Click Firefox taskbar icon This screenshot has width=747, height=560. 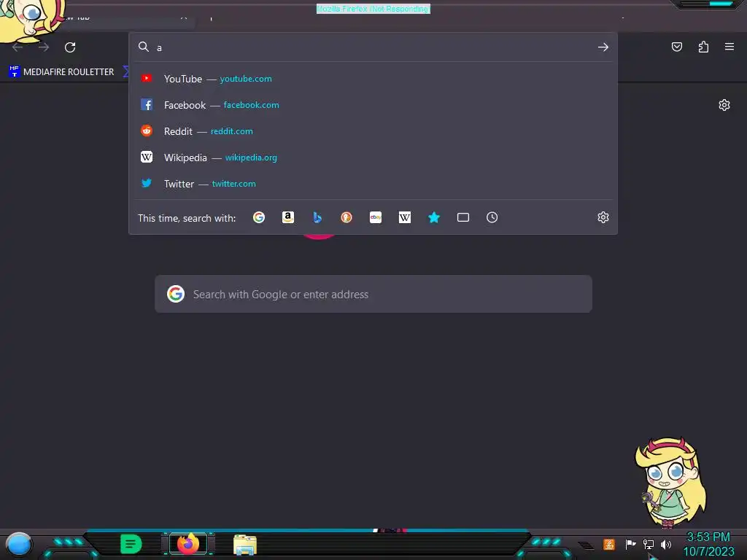(188, 544)
